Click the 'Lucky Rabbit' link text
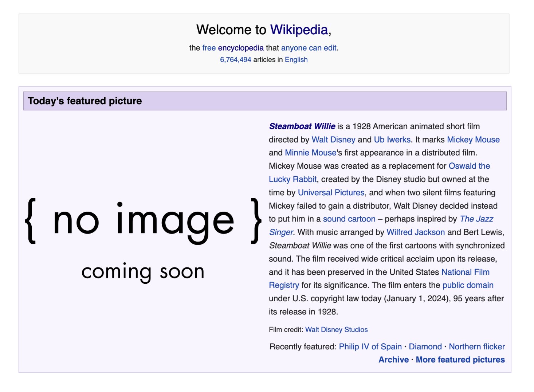Image resolution: width=534 pixels, height=392 pixels. 293,179
